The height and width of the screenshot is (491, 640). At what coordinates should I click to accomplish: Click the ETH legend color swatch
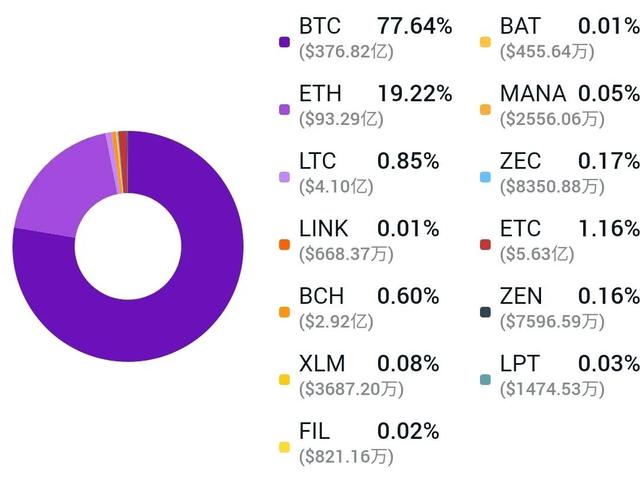[285, 110]
